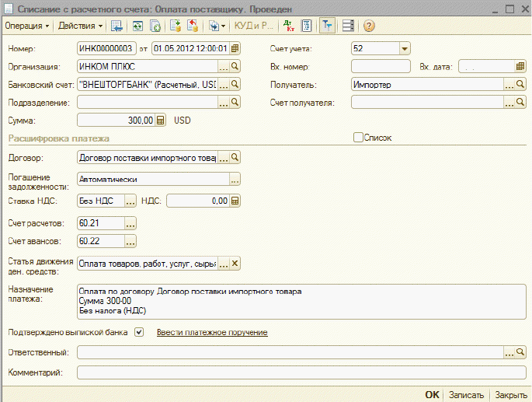Image resolution: width=532 pixels, height=402 pixels.
Task: Open calendar picker for document date
Action: (235, 48)
